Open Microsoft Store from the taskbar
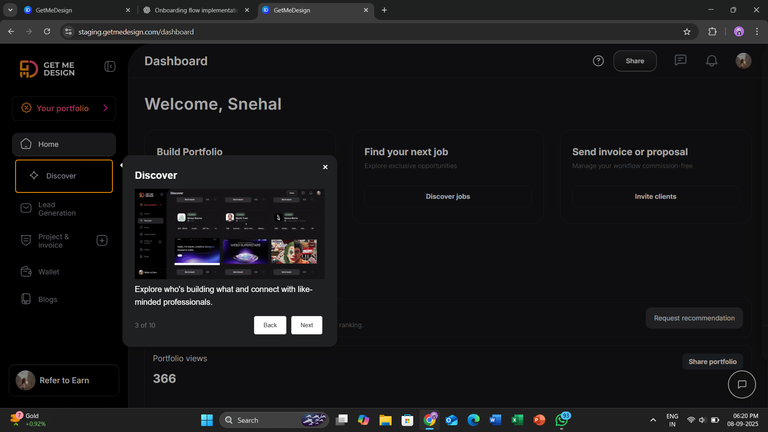Viewport: 768px width, 432px height. click(407, 420)
